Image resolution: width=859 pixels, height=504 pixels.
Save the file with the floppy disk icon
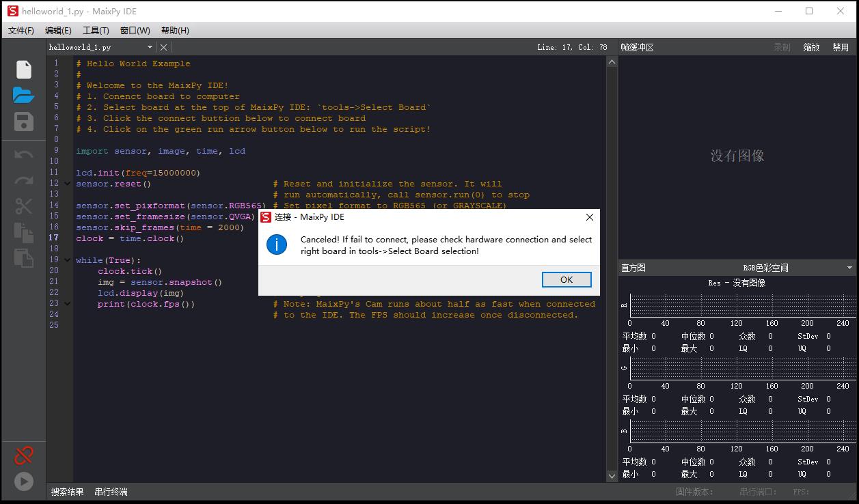coord(24,122)
